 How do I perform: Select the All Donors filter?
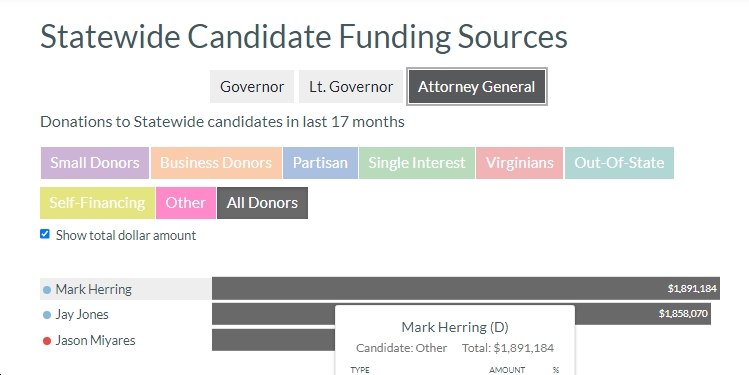tap(262, 203)
